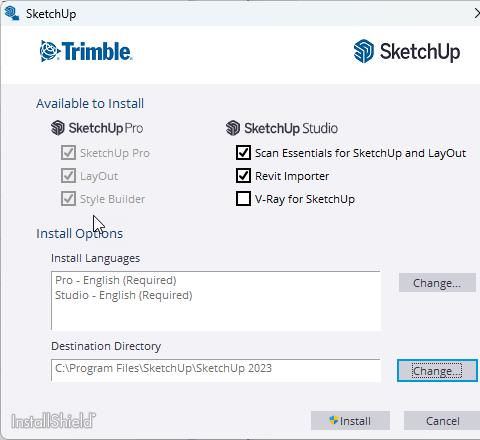Click the shield icon on the Install button
480x440 pixels.
[x=333, y=420]
